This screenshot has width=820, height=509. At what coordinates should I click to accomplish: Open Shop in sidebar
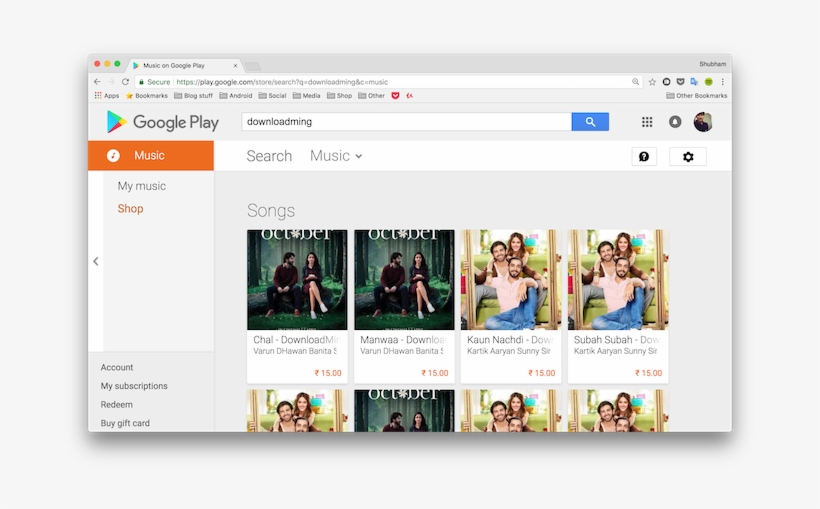click(130, 209)
